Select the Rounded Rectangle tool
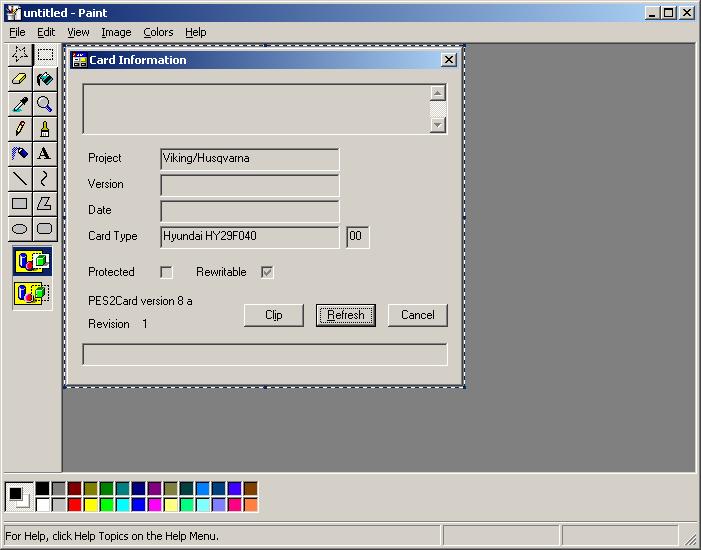Viewport: 701px width, 550px height. click(x=45, y=229)
